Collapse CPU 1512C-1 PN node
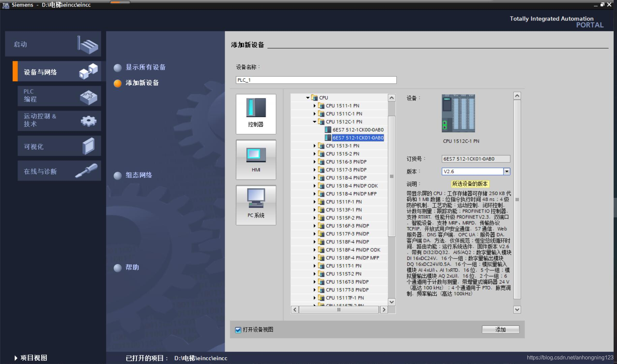Screen dimensions: 617x364 click(314, 122)
